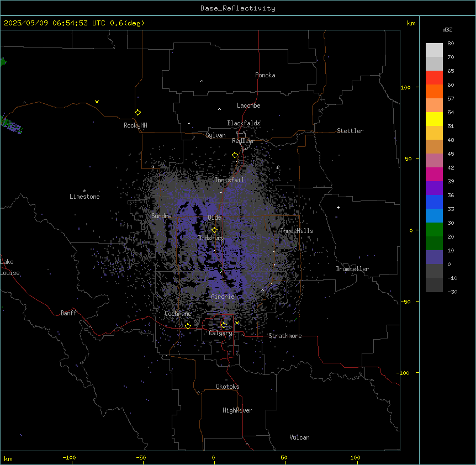This screenshot has width=476, height=465.
Task: Click the Lacombe label
Action: tap(248, 105)
